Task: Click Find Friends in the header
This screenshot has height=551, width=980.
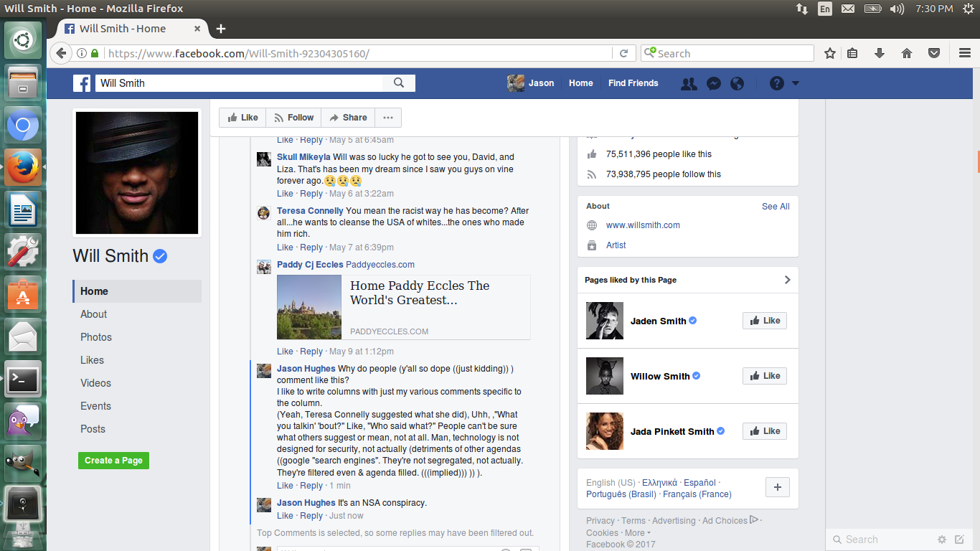Action: click(633, 83)
